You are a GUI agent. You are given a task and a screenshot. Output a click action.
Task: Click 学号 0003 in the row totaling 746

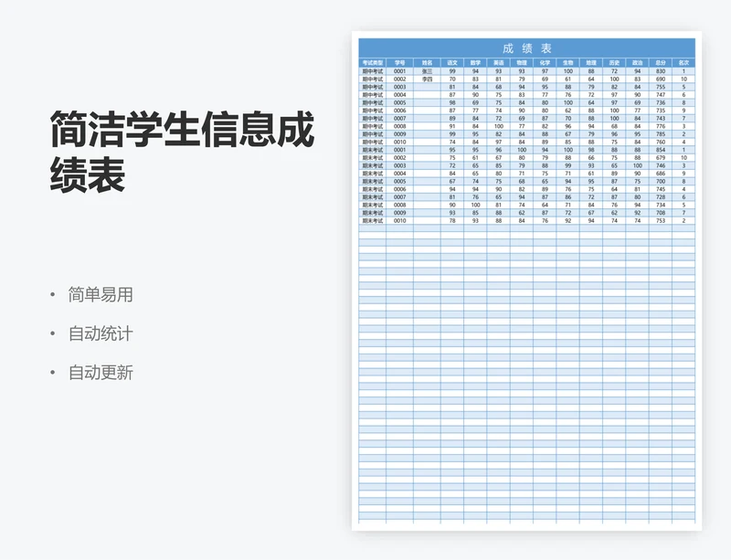click(399, 165)
